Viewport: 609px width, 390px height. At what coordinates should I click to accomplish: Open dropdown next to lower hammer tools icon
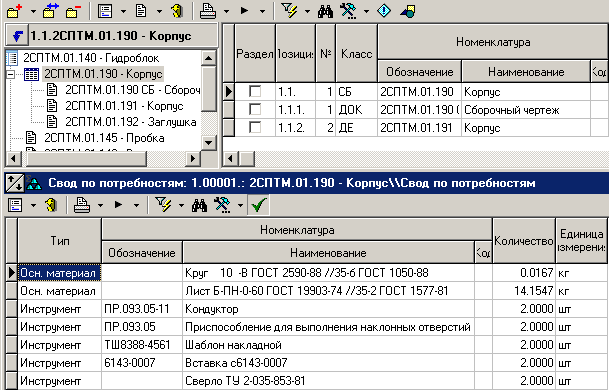[x=240, y=205]
